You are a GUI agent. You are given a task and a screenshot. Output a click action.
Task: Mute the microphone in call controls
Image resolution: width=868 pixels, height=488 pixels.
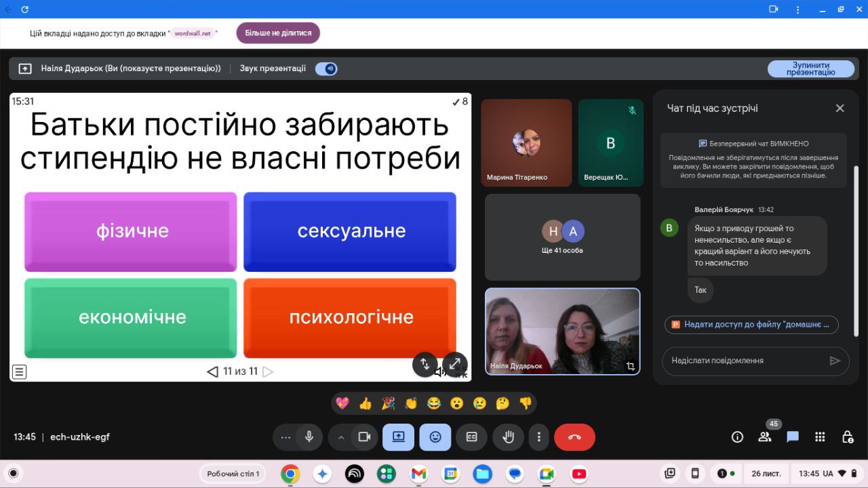tap(309, 437)
